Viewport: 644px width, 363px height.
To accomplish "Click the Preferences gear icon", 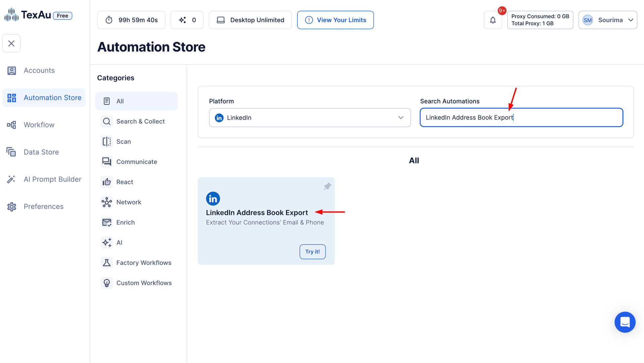I will coord(12,206).
